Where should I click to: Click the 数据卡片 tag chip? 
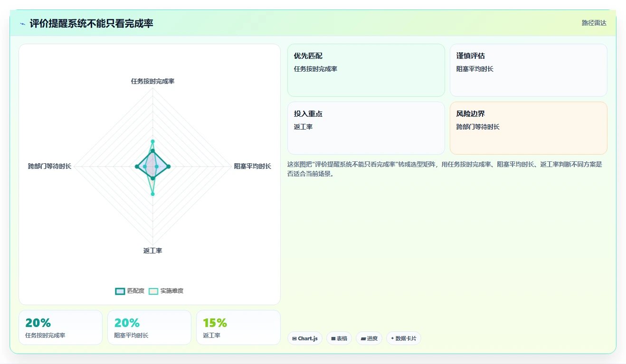[x=404, y=338]
